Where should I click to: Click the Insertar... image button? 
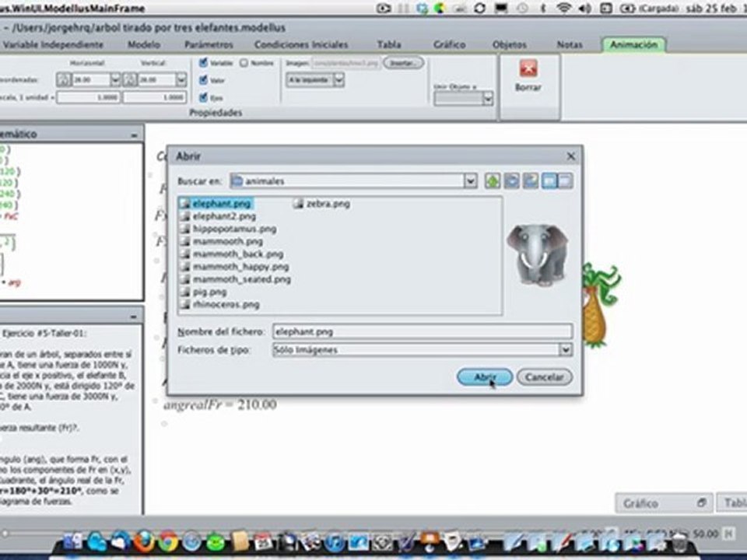click(x=404, y=63)
